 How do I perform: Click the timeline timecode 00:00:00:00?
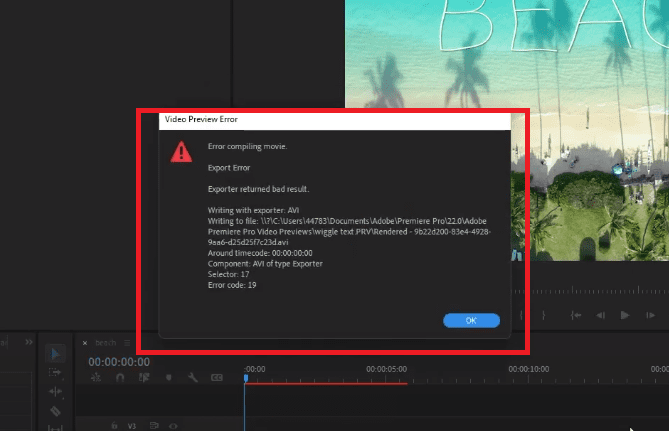[119, 362]
